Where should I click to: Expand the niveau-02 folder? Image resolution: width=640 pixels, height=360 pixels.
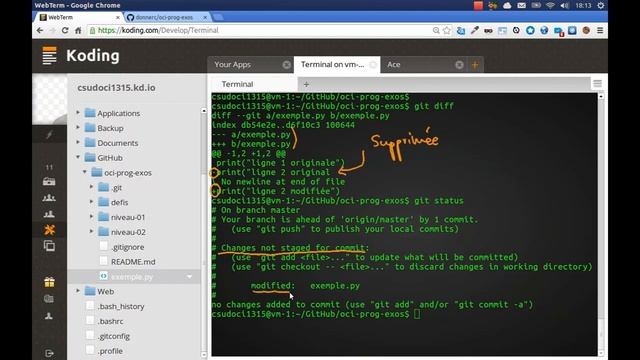91,231
